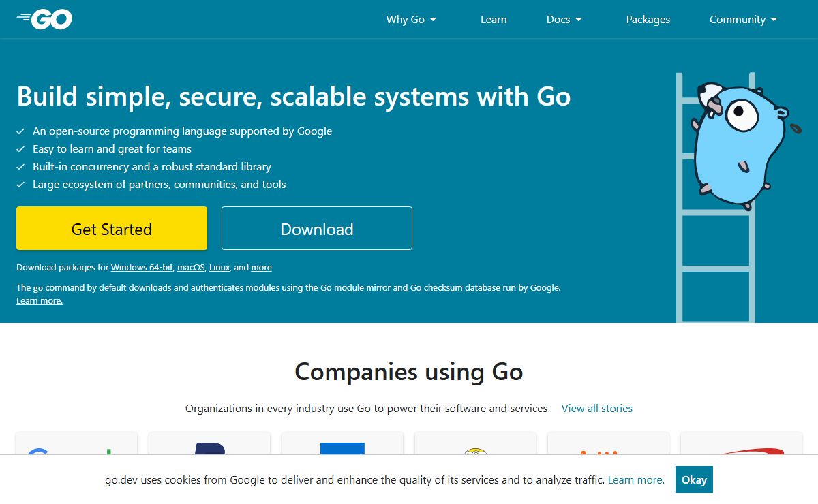Open View all stories link
Screen dimensions: 818x504
click(x=597, y=409)
